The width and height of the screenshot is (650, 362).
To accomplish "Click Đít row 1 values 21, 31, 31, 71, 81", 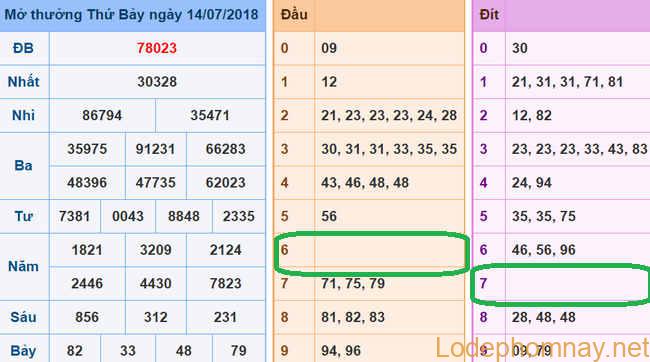I will (567, 82).
